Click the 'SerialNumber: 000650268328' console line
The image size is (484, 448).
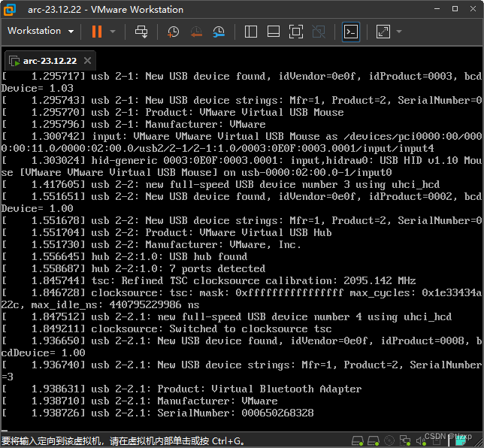(157, 413)
